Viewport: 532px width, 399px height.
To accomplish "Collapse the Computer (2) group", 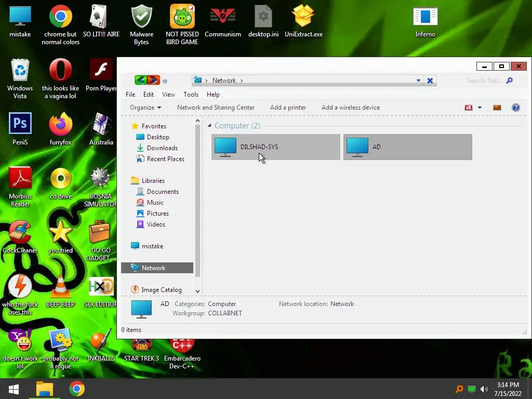I will (209, 126).
